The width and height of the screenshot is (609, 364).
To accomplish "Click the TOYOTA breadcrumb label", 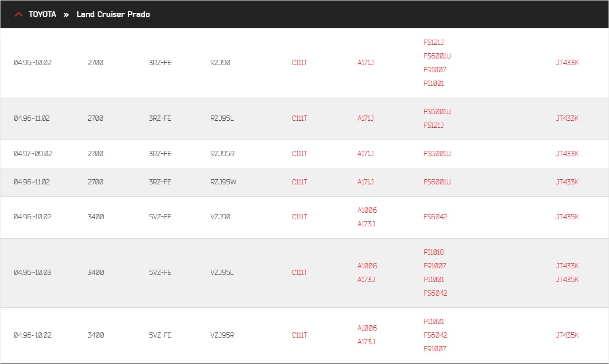I will (x=42, y=15).
